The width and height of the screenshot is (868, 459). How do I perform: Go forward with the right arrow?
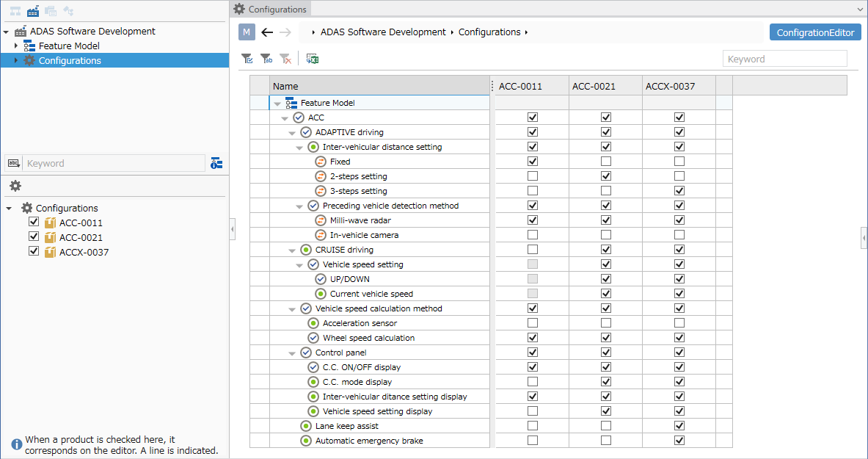285,32
